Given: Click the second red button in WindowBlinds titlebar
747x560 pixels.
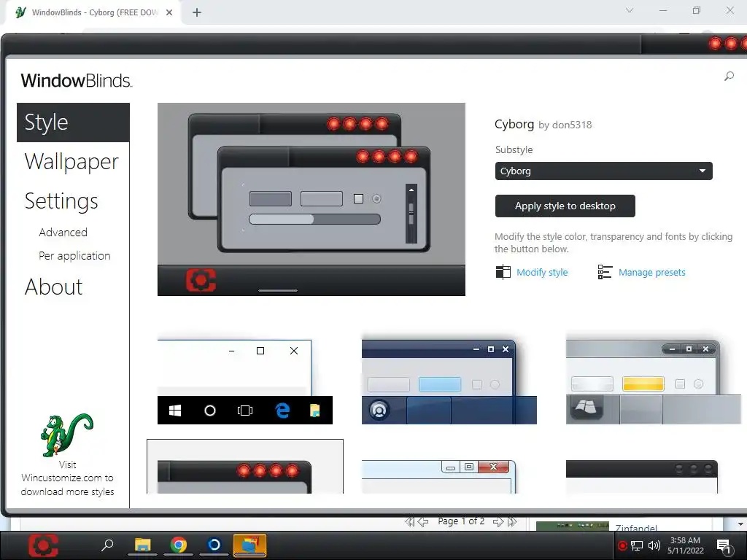Looking at the screenshot, I should point(731,44).
